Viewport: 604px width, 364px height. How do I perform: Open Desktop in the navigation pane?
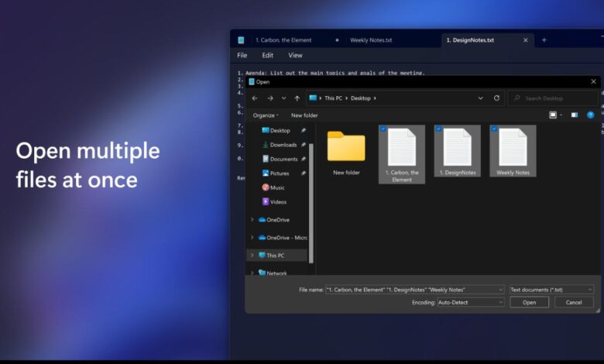tap(280, 131)
